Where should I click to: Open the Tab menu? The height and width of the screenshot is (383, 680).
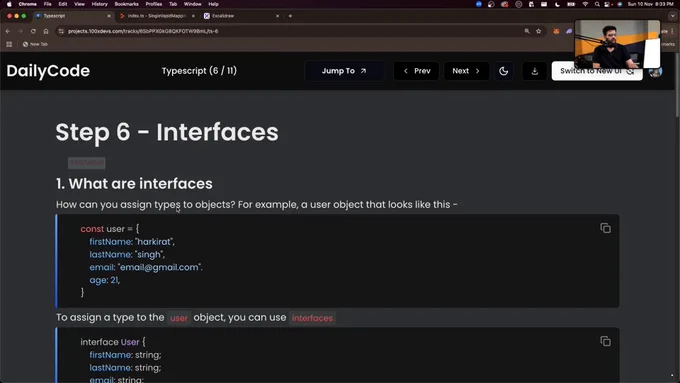[x=173, y=4]
